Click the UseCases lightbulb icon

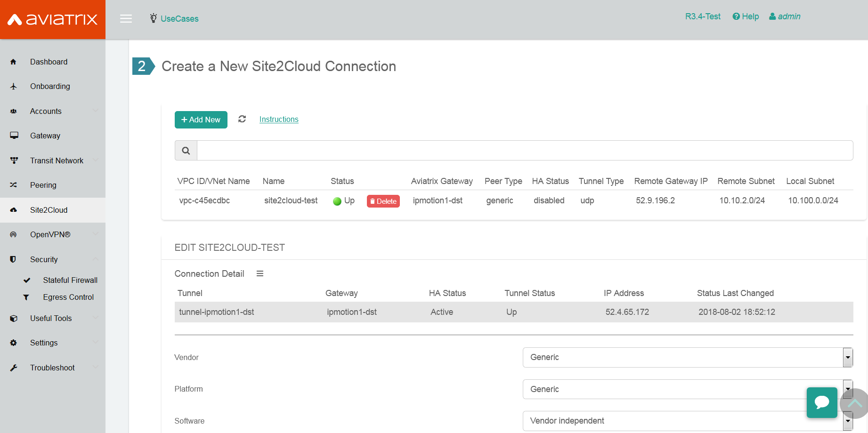(x=153, y=18)
